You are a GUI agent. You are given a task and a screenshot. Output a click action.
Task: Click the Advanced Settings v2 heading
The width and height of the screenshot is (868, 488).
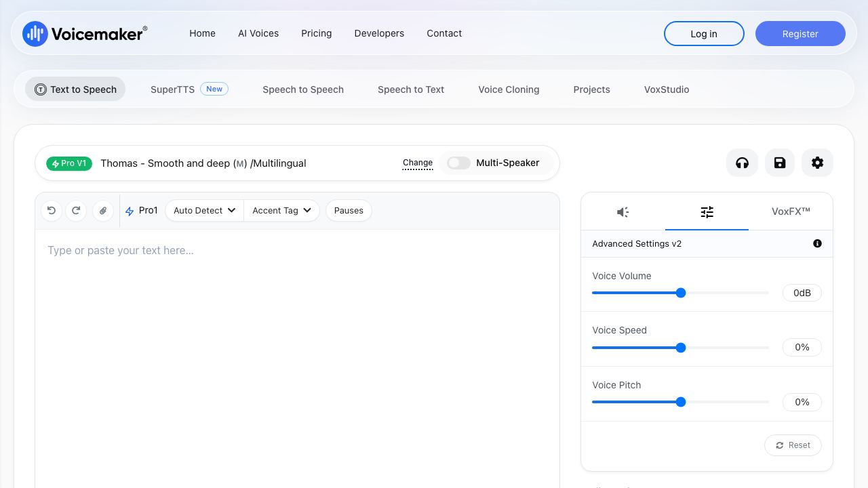(x=637, y=243)
